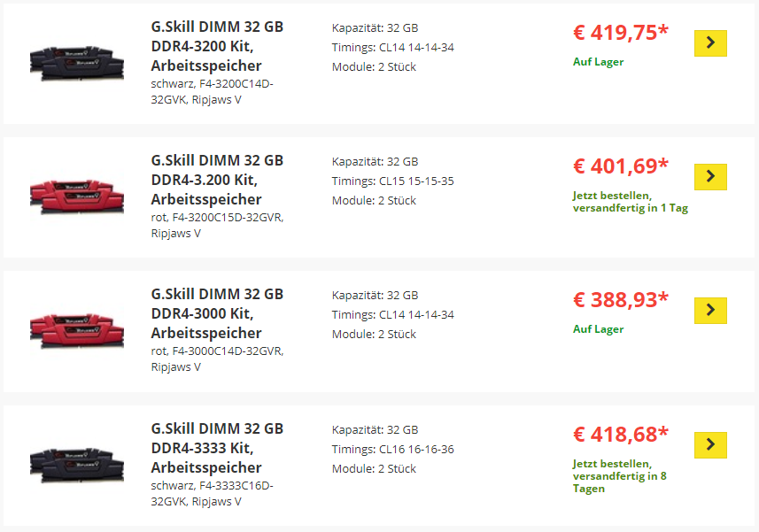This screenshot has width=759, height=532.
Task: Open G.Skill DIMM 32 GB DDR4-3.200 Kit title
Action: [x=217, y=180]
